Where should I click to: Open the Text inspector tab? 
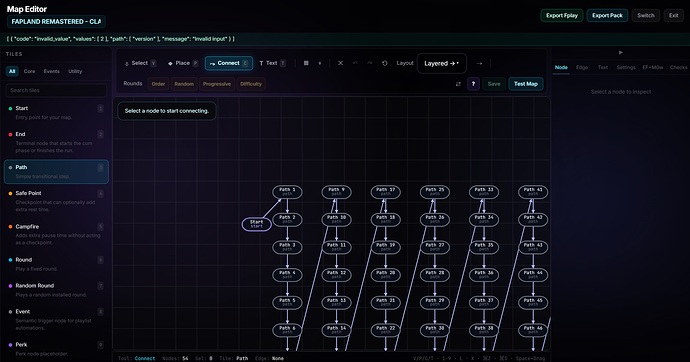click(x=602, y=67)
